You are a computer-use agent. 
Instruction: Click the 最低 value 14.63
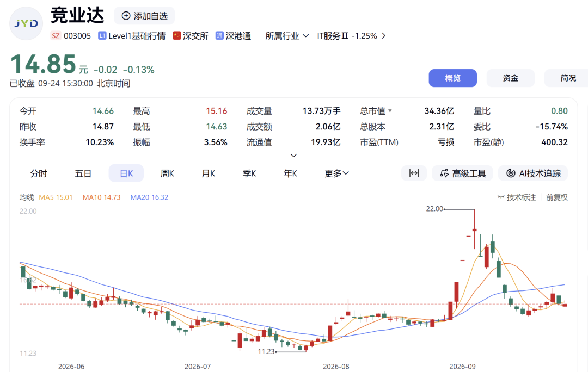coord(216,127)
